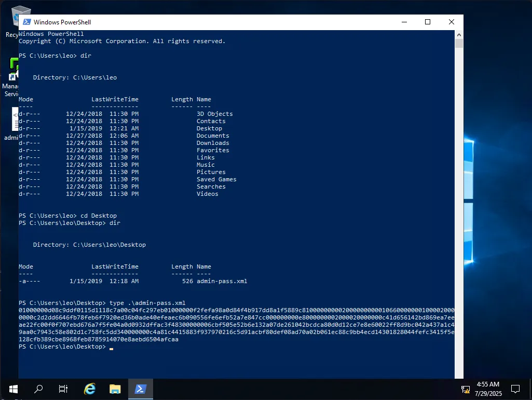Viewport: 532px width, 400px height.
Task: Click the 'Copyright (C) Microsoft Corporation' line
Action: tap(122, 41)
